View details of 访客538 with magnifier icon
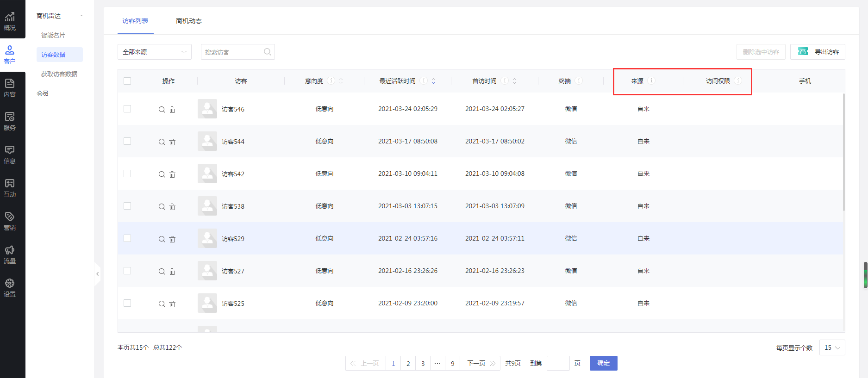This screenshot has height=378, width=868. [x=162, y=207]
